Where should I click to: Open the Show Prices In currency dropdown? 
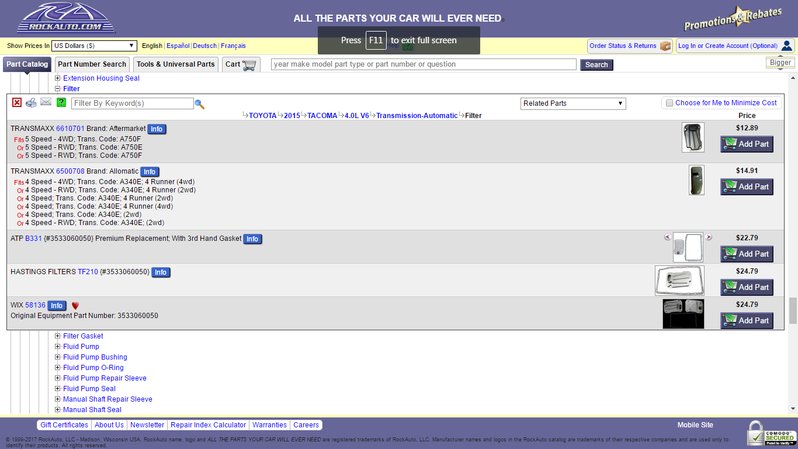click(x=94, y=46)
